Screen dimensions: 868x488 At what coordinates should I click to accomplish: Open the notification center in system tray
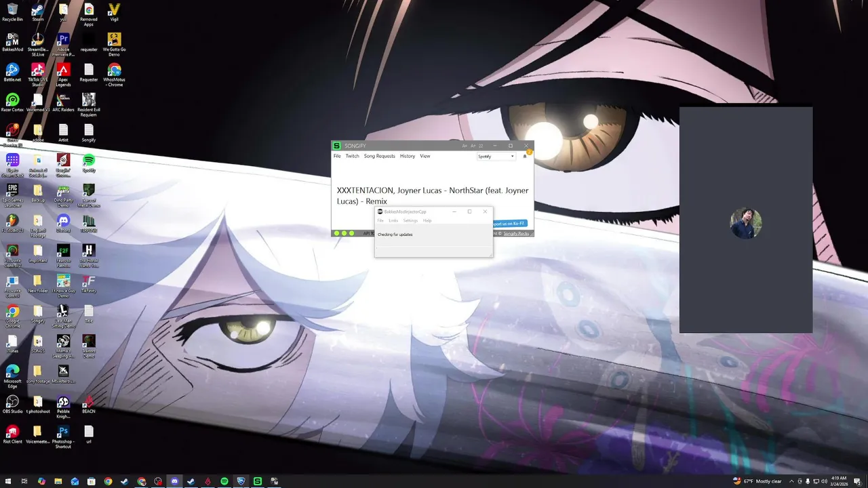click(857, 481)
